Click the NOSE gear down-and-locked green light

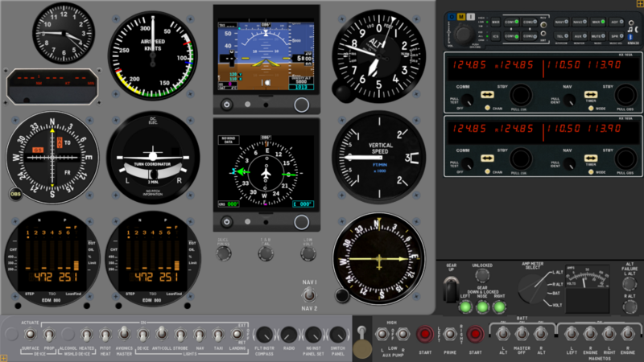(x=482, y=306)
